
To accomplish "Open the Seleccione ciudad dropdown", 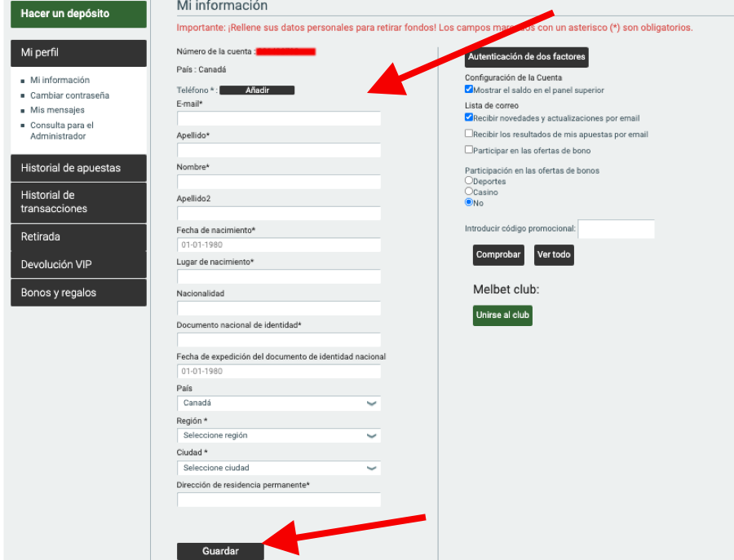I will point(278,468).
